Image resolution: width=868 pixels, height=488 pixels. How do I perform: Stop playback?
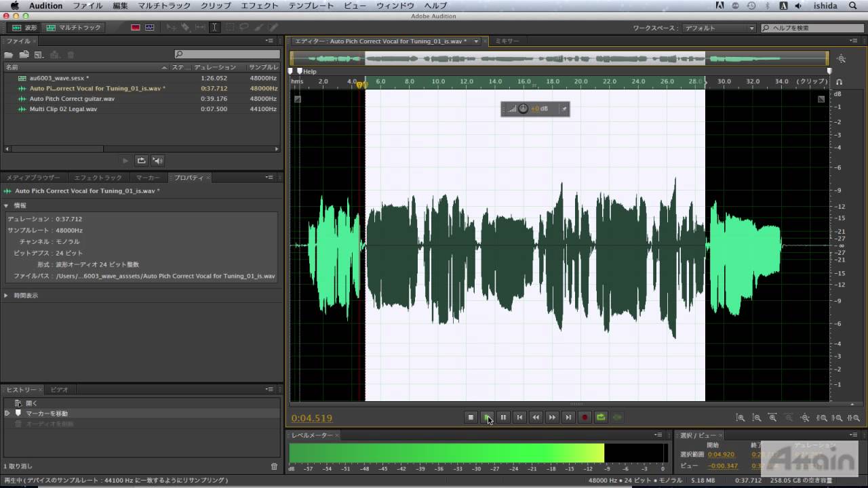pos(471,418)
